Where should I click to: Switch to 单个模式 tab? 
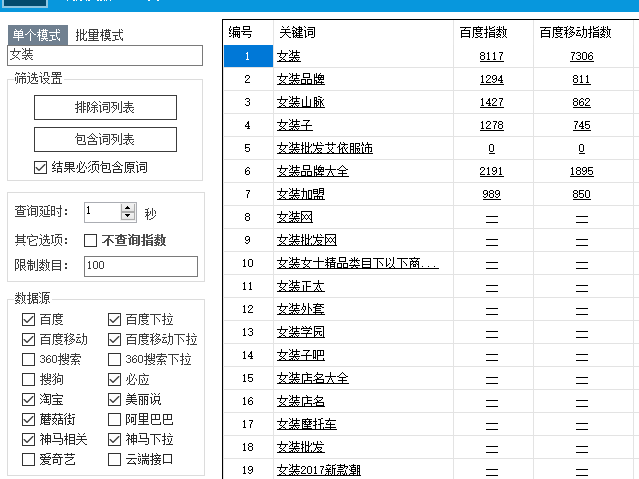click(37, 35)
